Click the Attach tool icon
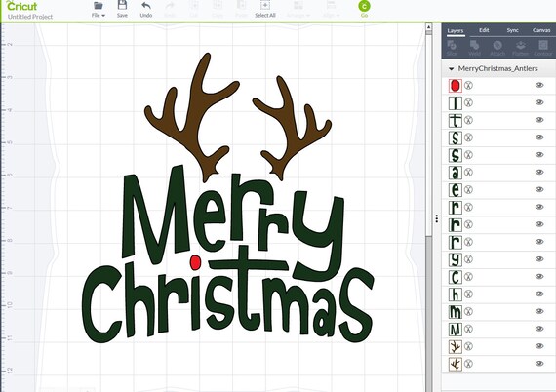Screen dimensions: 556x392 [x=497, y=45]
